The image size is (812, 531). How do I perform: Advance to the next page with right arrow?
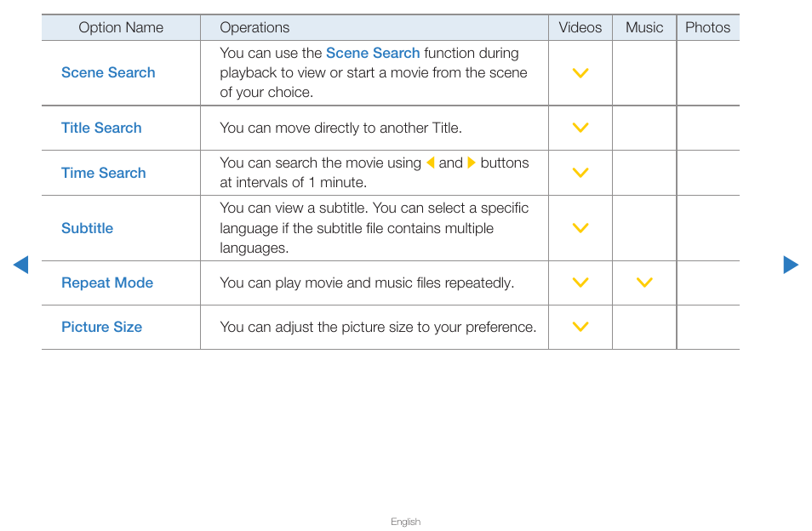[x=791, y=265]
